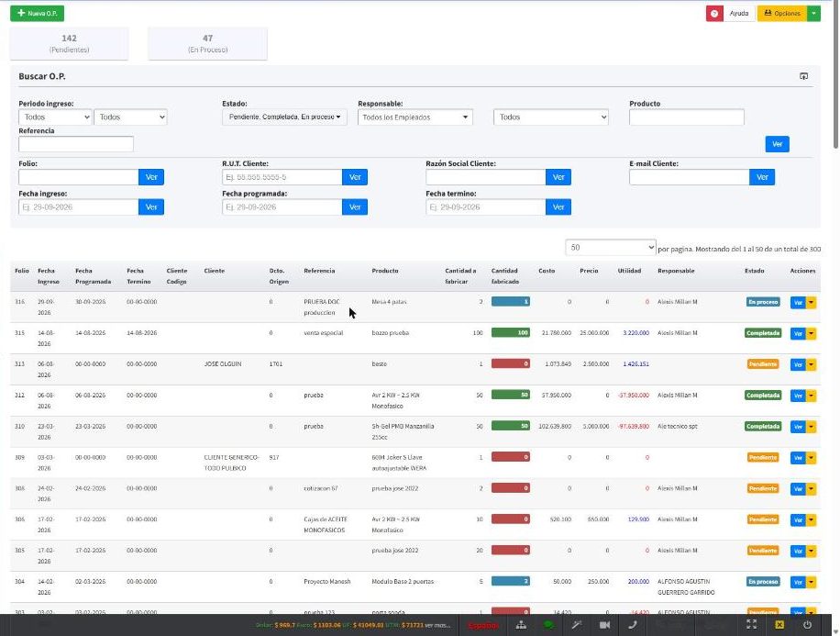
Task: Click the page's vertical scrollbar
Action: point(835,75)
